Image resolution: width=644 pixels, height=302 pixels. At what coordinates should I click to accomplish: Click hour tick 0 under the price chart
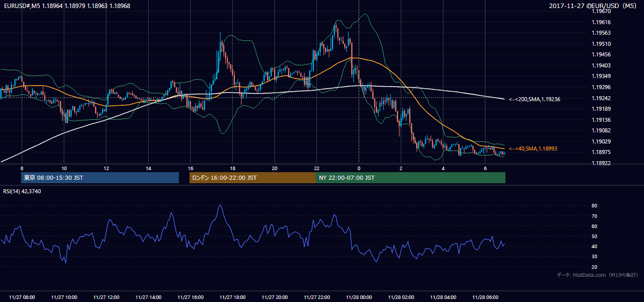[359, 168]
